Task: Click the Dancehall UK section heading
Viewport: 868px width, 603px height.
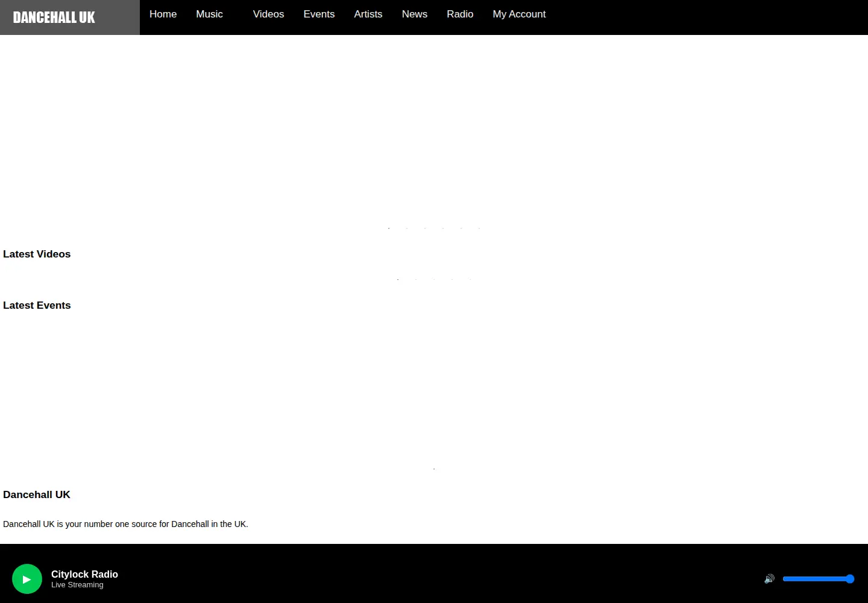Action: [x=37, y=494]
